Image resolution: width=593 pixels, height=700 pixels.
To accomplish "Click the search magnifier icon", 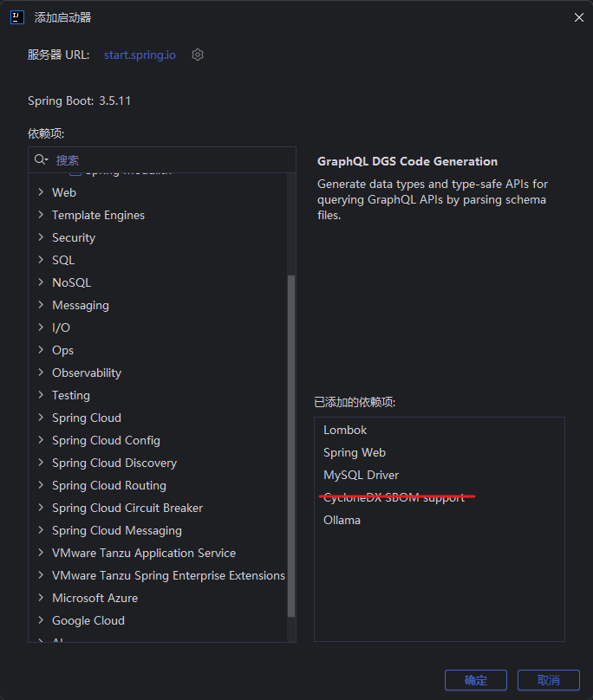I will click(x=40, y=159).
